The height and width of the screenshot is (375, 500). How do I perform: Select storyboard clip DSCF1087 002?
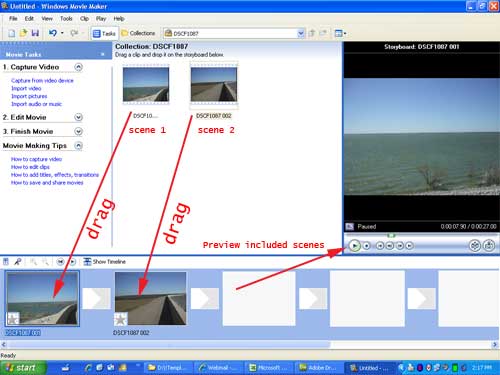150,298
